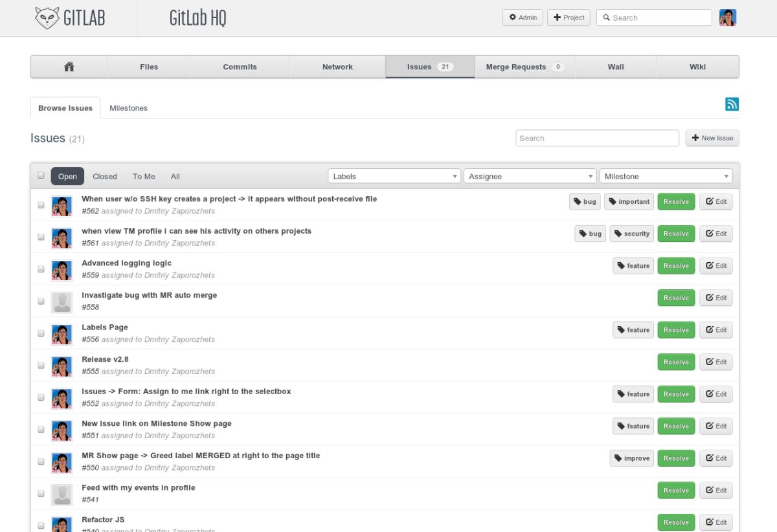This screenshot has width=777, height=532.
Task: Click feature label on Labels Page
Action: [x=633, y=330]
